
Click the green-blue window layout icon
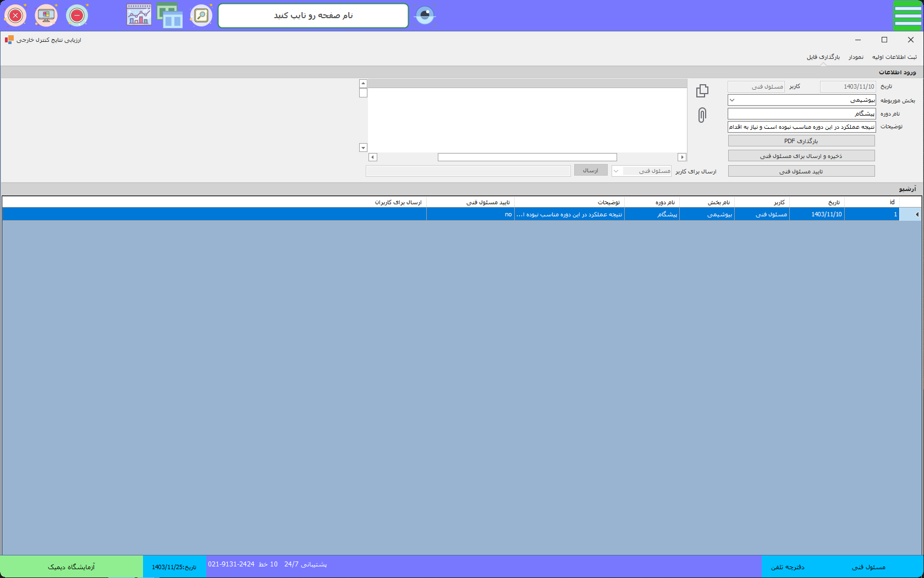(x=170, y=15)
